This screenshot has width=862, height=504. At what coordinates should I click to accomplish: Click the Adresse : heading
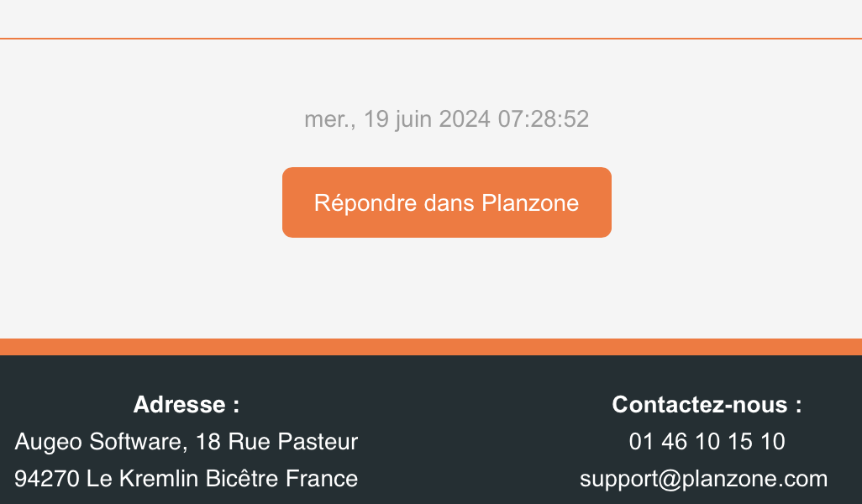187,405
